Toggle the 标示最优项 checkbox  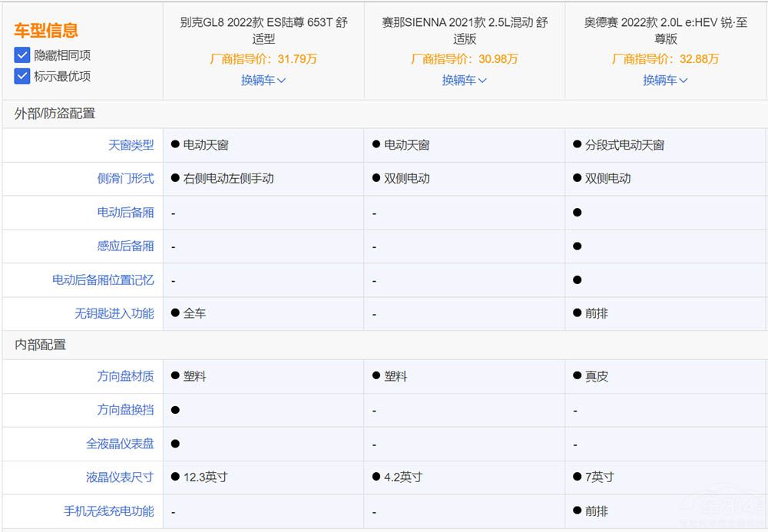click(x=22, y=76)
